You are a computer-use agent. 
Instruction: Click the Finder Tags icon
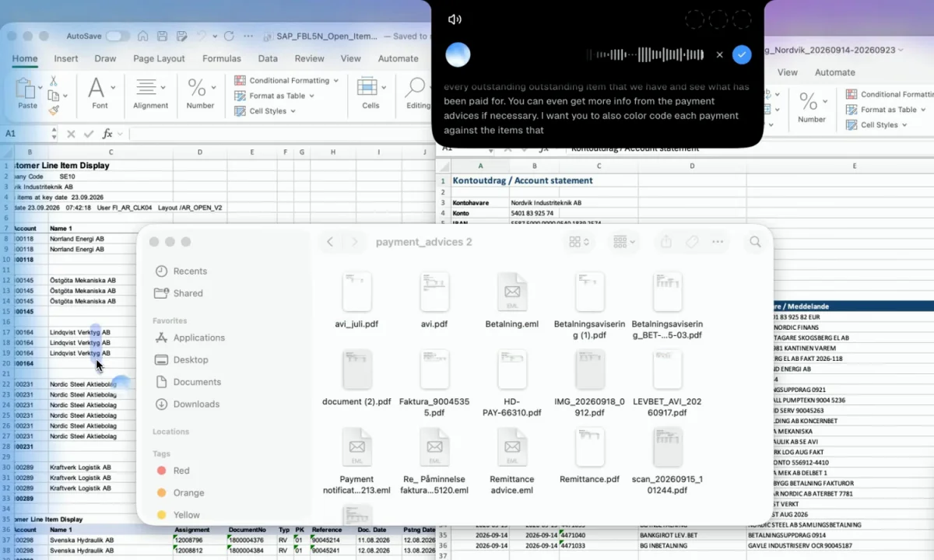click(x=692, y=242)
